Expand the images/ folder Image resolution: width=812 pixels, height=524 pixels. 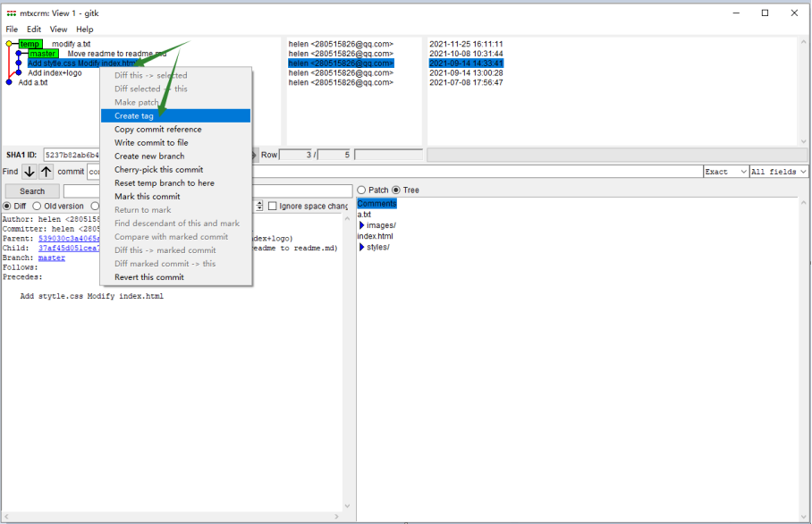pyautogui.click(x=361, y=225)
